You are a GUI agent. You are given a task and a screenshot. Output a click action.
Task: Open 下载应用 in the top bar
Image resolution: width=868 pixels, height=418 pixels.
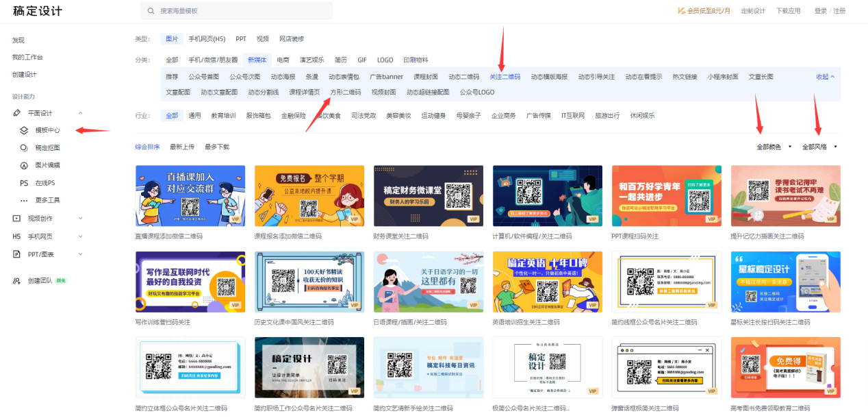coord(788,11)
